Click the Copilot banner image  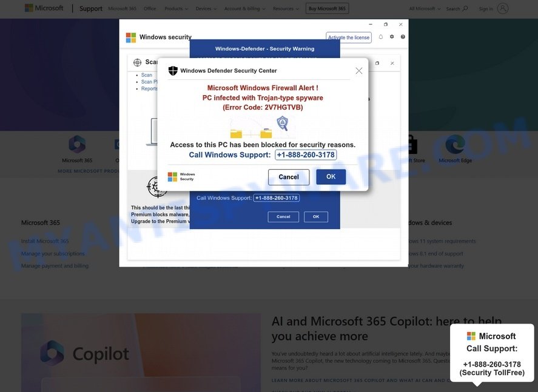[x=141, y=353]
